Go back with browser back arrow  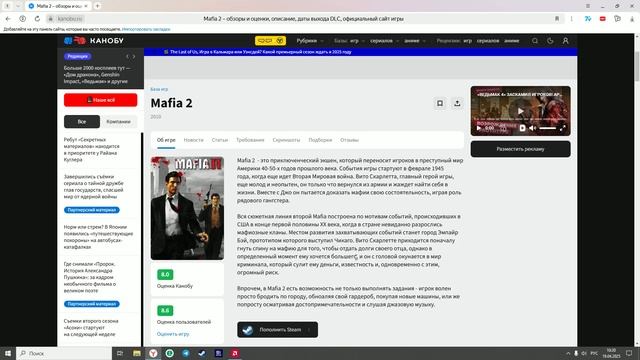tap(8, 19)
